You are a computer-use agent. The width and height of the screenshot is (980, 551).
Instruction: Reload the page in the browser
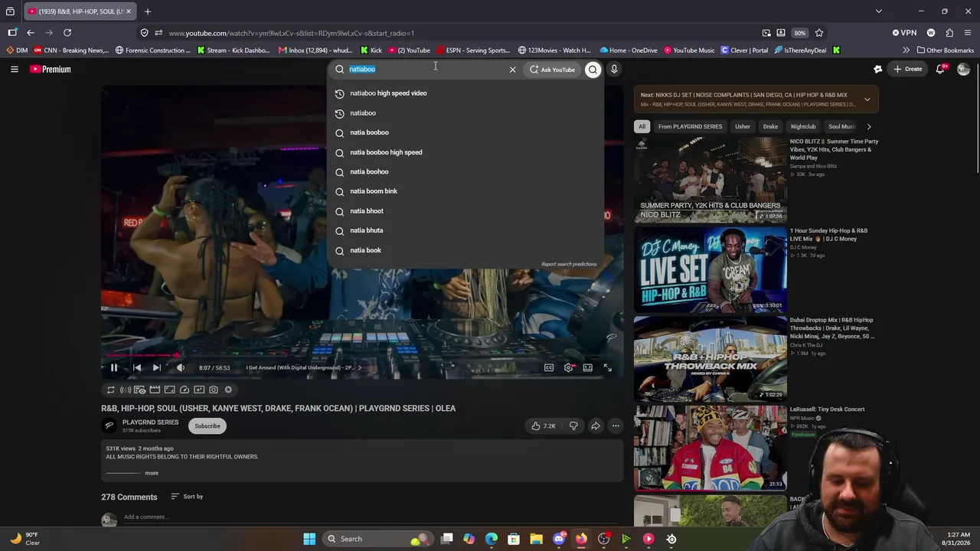click(x=67, y=33)
